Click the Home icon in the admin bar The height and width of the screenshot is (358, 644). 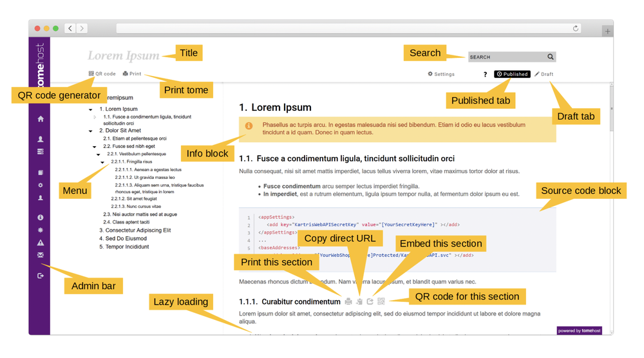[x=41, y=119]
